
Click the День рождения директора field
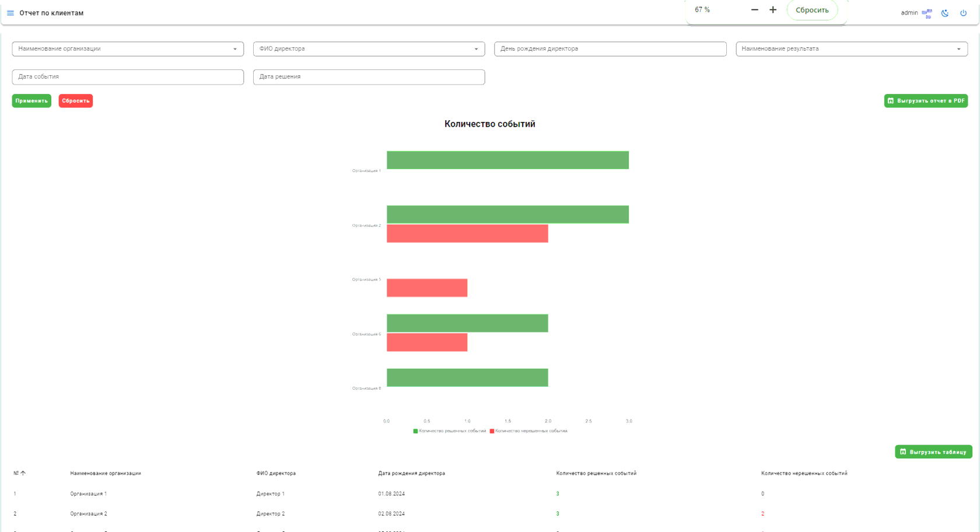coord(610,49)
